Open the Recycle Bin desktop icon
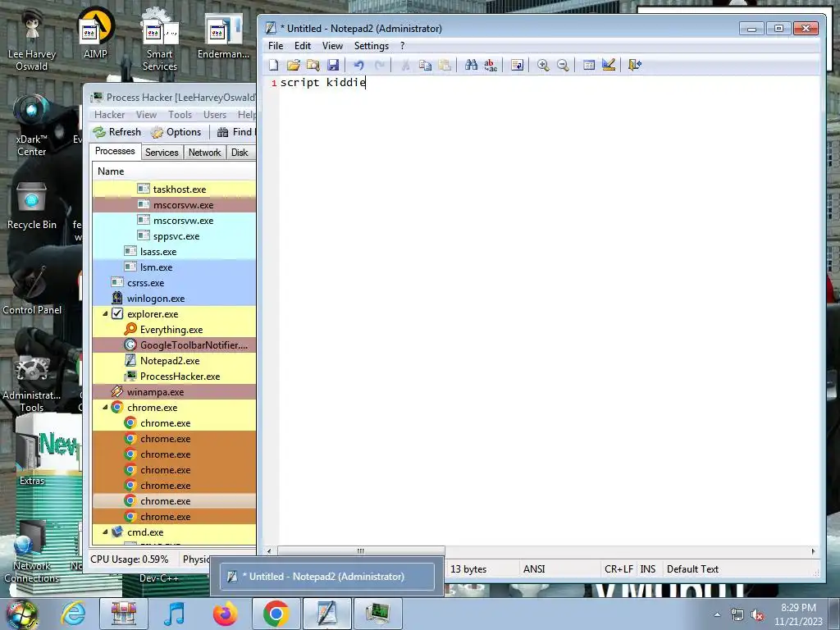This screenshot has width=840, height=630. [32, 206]
